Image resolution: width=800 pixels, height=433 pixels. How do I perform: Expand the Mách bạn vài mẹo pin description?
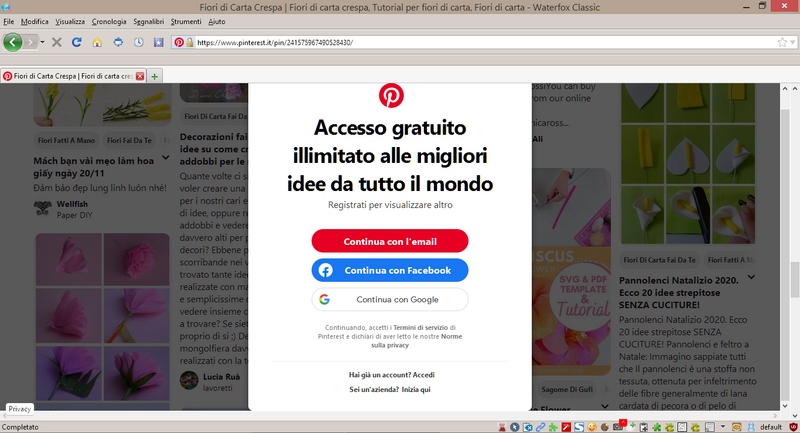click(166, 158)
